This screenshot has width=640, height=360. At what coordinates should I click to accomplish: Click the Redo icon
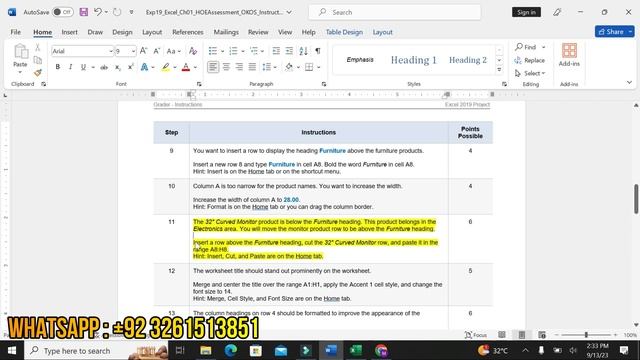117,12
